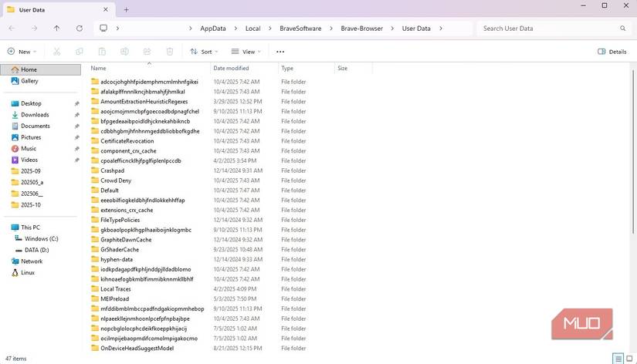Expand chevron after Local in breadcrumb

point(269,29)
